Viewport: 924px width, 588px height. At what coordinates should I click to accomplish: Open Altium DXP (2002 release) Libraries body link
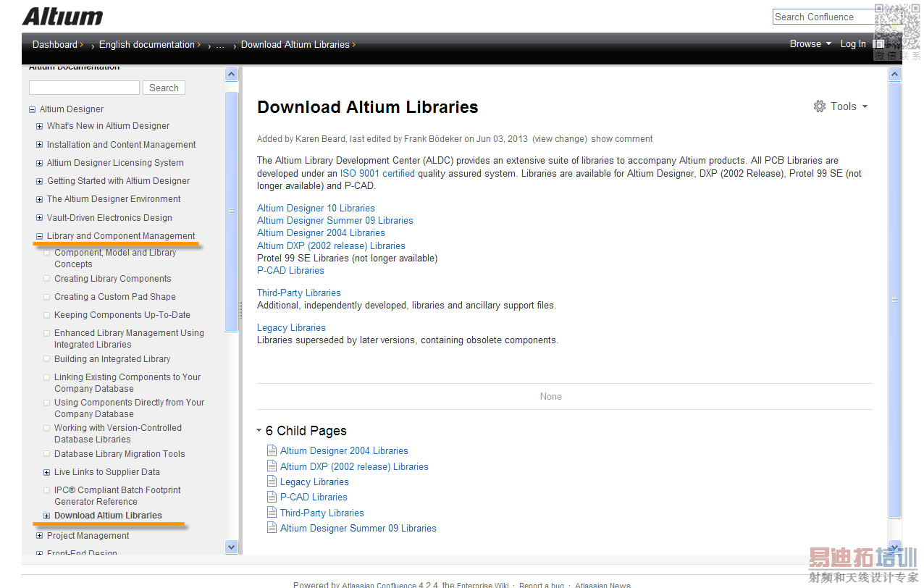331,246
